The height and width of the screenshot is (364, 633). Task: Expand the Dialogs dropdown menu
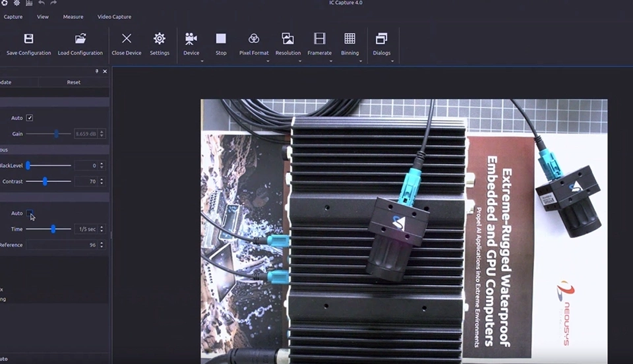tap(392, 61)
